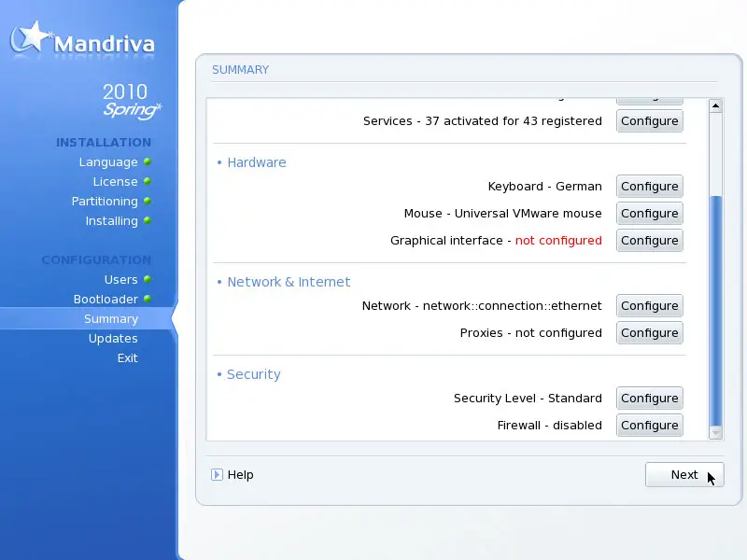Click the SUMMARY panel title

point(241,70)
